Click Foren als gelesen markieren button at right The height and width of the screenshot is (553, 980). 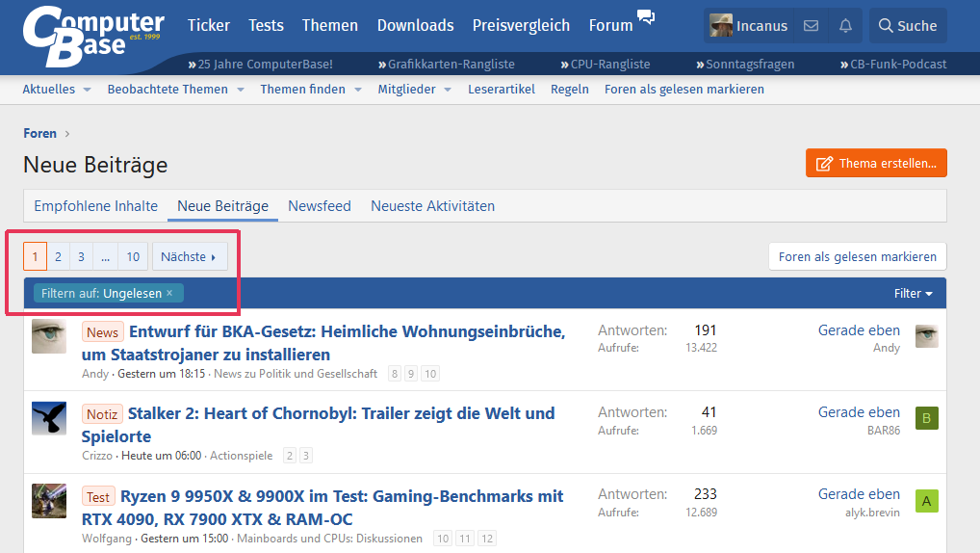pyautogui.click(x=858, y=256)
